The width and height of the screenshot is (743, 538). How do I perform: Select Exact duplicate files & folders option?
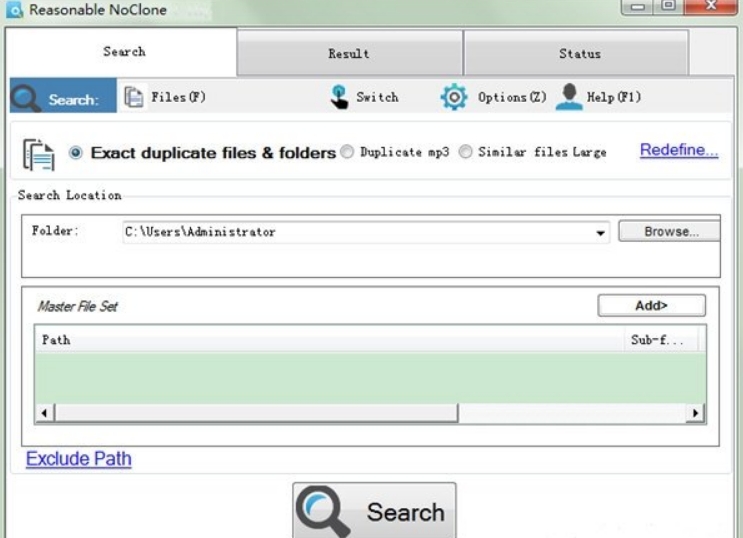tap(75, 153)
